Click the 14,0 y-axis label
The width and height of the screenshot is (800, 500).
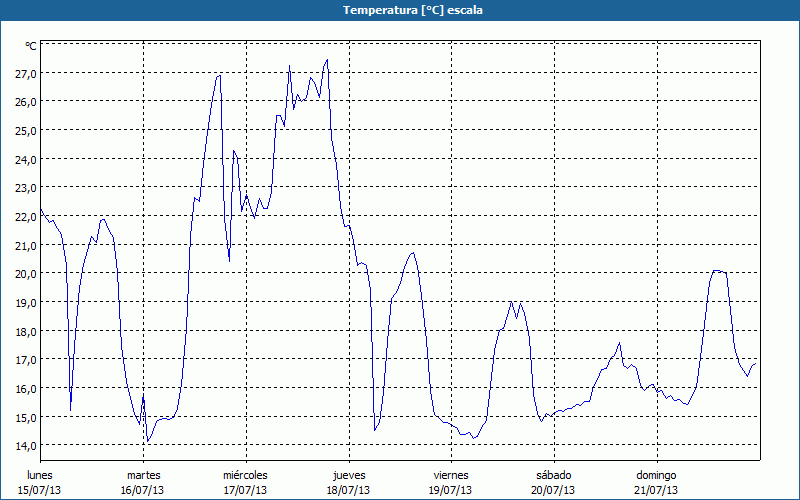tap(25, 446)
